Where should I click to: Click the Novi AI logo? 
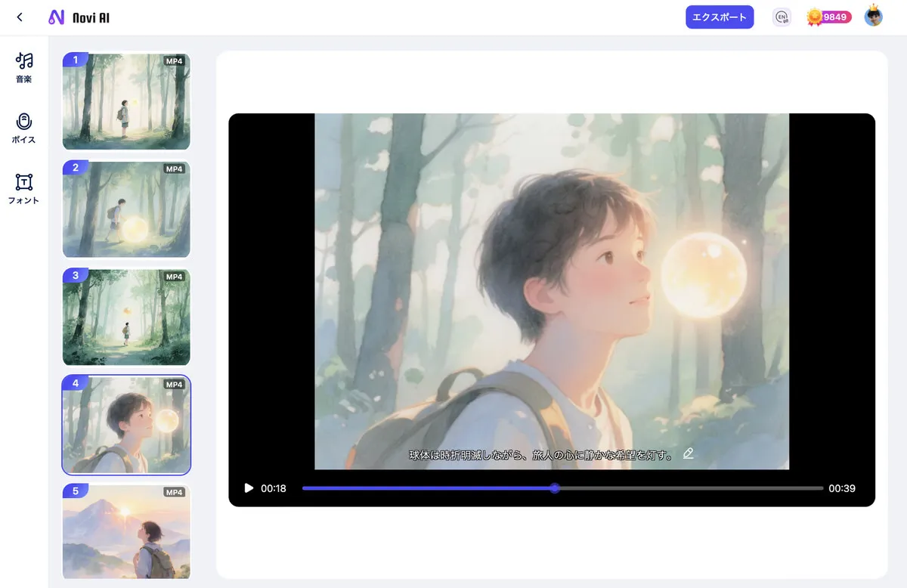point(79,17)
